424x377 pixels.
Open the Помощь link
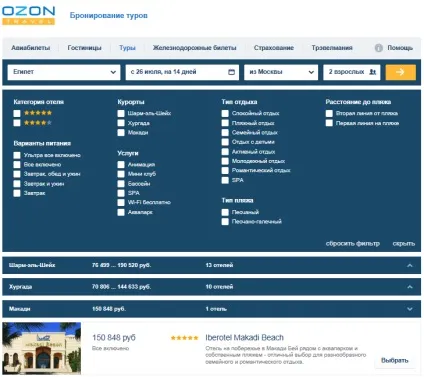[x=400, y=48]
